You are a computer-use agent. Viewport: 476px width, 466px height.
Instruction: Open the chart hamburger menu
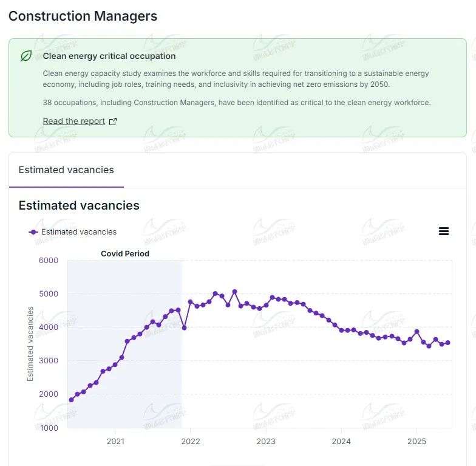point(444,231)
